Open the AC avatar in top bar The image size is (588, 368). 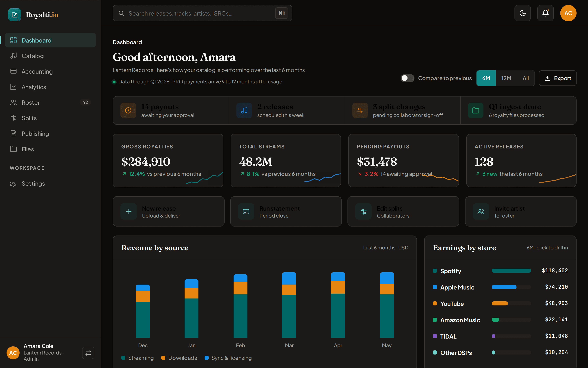[568, 13]
